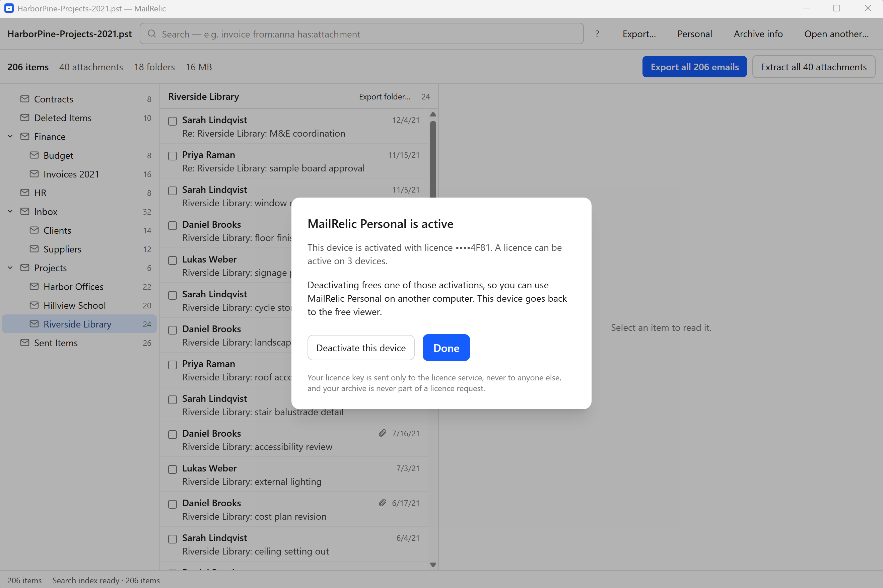
Task: Collapse the Projects folder chevron
Action: [10, 268]
